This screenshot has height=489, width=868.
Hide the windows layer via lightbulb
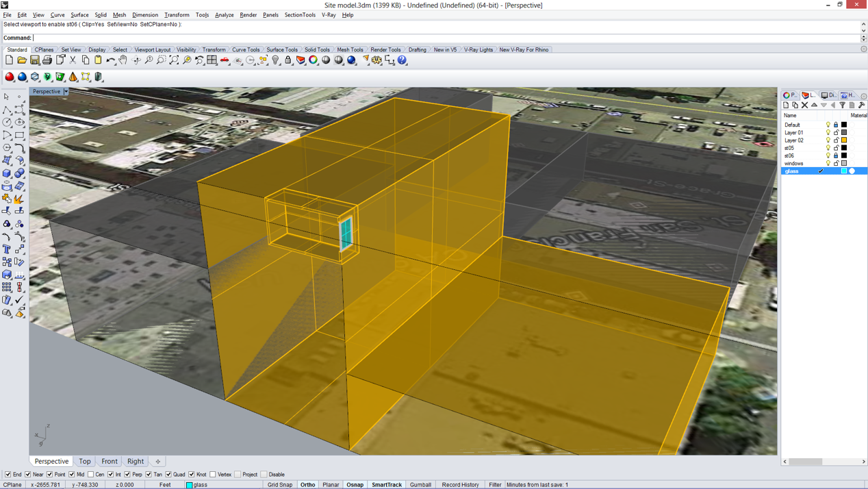pos(828,164)
